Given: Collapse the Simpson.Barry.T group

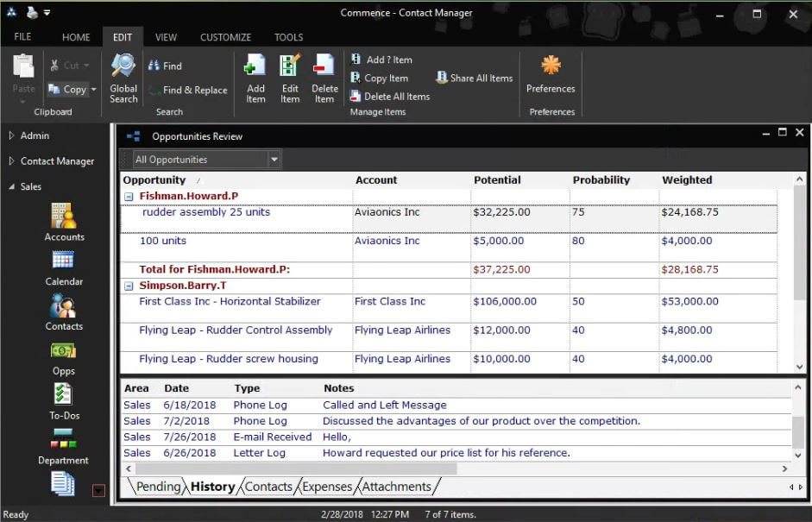Looking at the screenshot, I should (129, 286).
